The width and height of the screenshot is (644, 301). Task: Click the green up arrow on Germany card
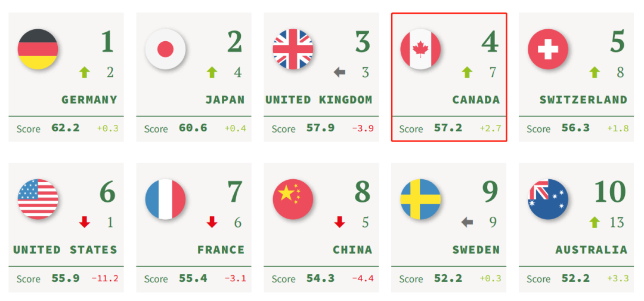[x=85, y=73]
